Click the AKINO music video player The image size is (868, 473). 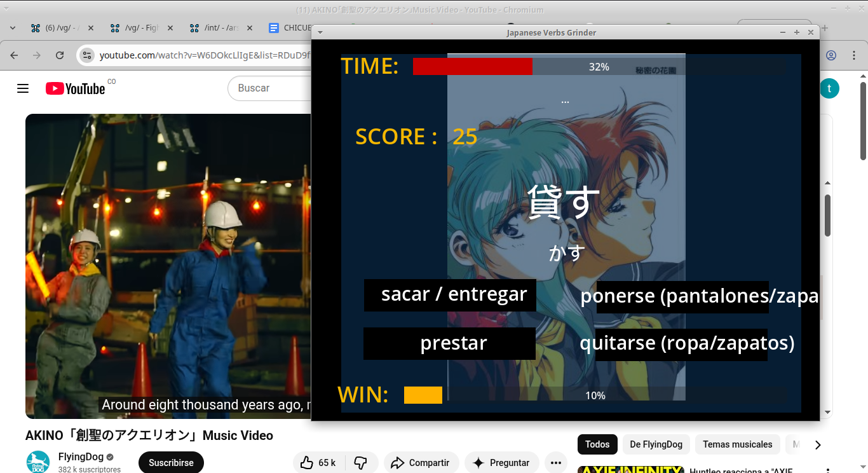tap(168, 266)
